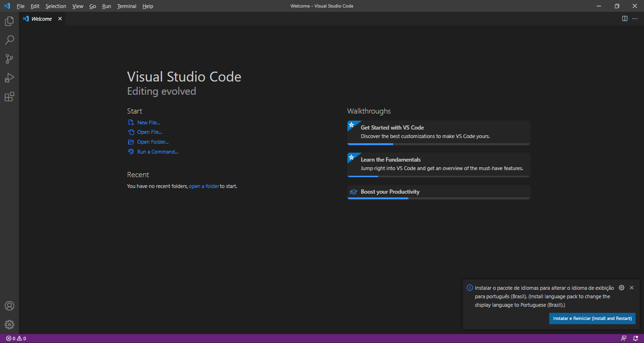Split the editor to the right

tap(625, 19)
